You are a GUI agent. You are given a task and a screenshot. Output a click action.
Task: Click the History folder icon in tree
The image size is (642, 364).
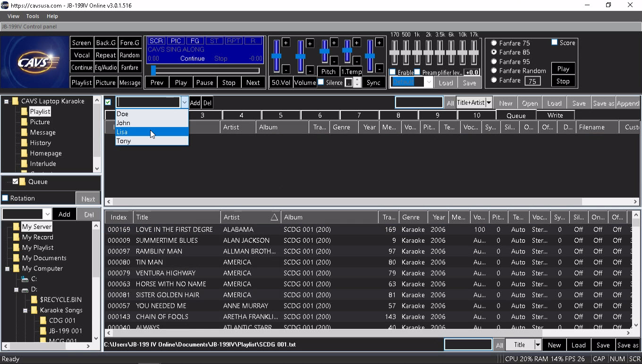24,143
